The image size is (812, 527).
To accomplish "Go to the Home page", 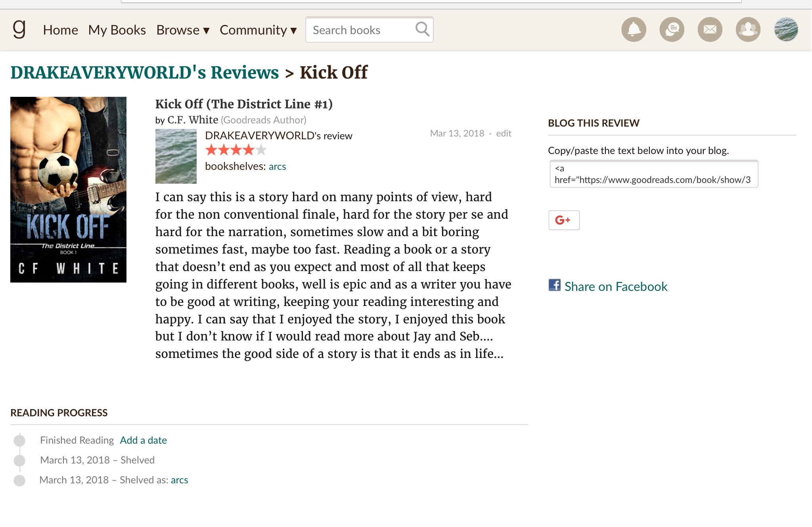I will 60,30.
